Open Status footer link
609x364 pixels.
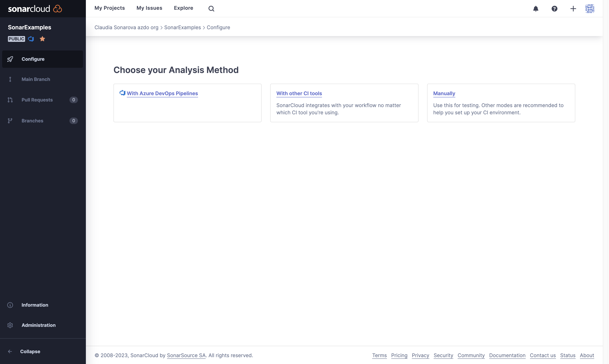568,355
